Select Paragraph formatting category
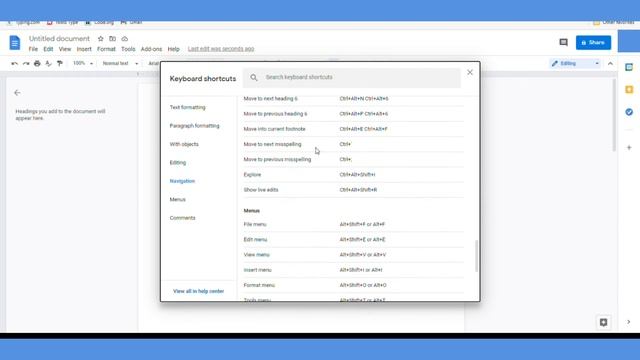 coord(194,126)
